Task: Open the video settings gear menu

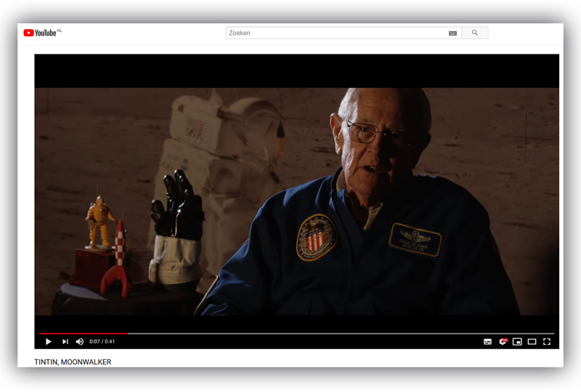Action: click(x=503, y=342)
